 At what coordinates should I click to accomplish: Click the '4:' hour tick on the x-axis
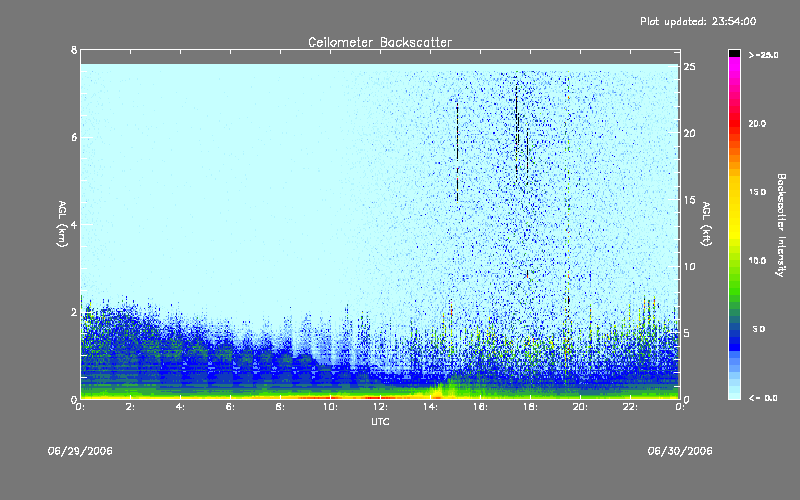pos(181,407)
